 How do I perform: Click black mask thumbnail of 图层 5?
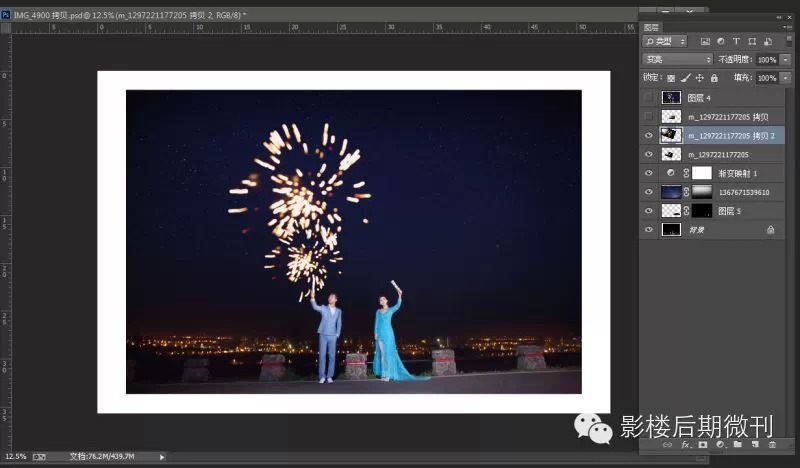(x=702, y=211)
